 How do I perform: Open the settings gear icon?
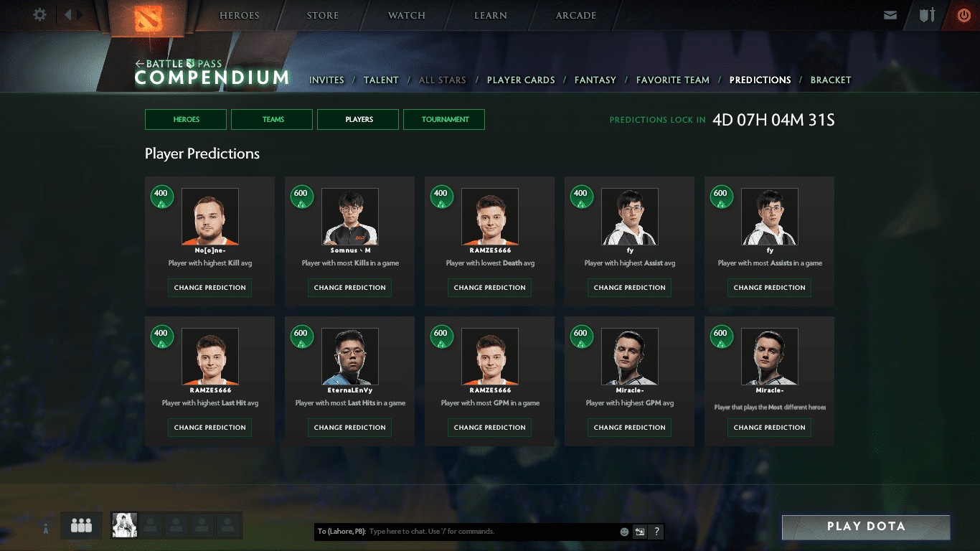(x=40, y=15)
